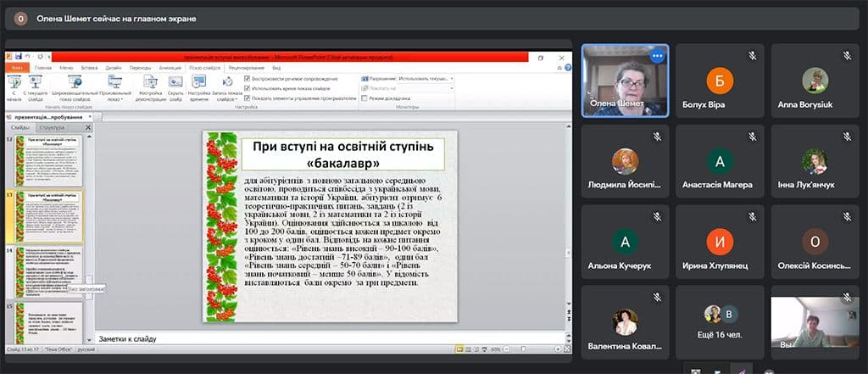Click muted mic icon on Anna Borysiuk
Image resolution: width=868 pixels, height=374 pixels.
tap(847, 55)
